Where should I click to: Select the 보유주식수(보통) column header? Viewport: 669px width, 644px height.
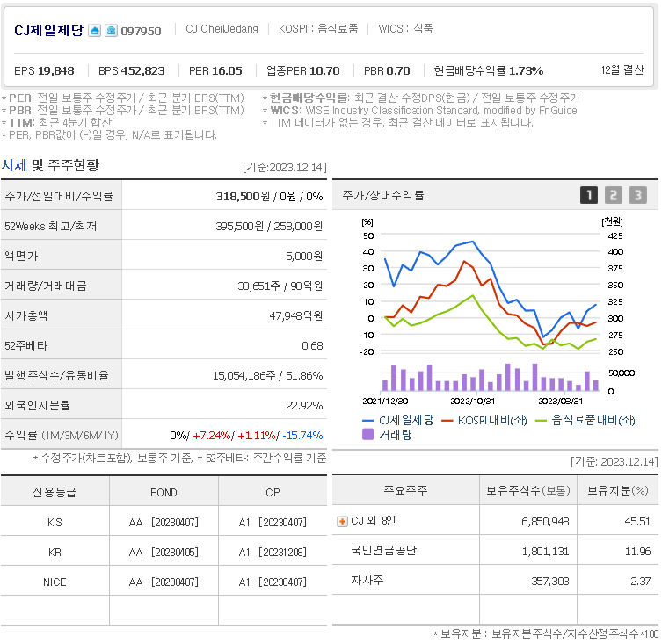(528, 490)
